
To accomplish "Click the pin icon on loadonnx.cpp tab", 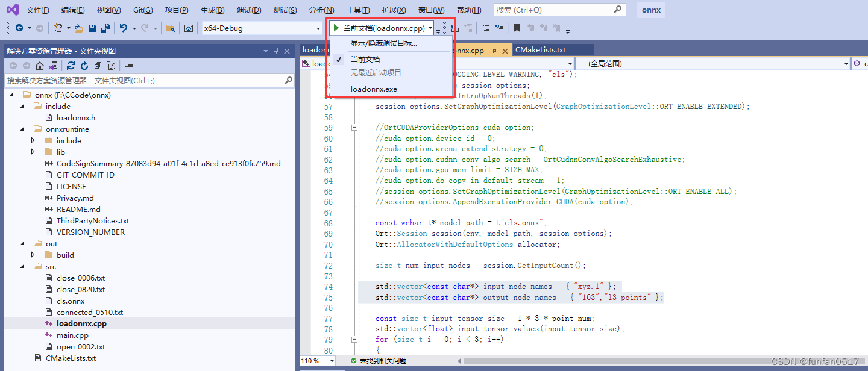I will click(494, 51).
